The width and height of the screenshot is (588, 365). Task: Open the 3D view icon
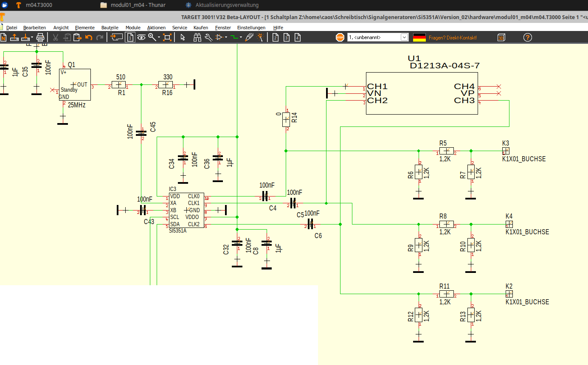(501, 37)
